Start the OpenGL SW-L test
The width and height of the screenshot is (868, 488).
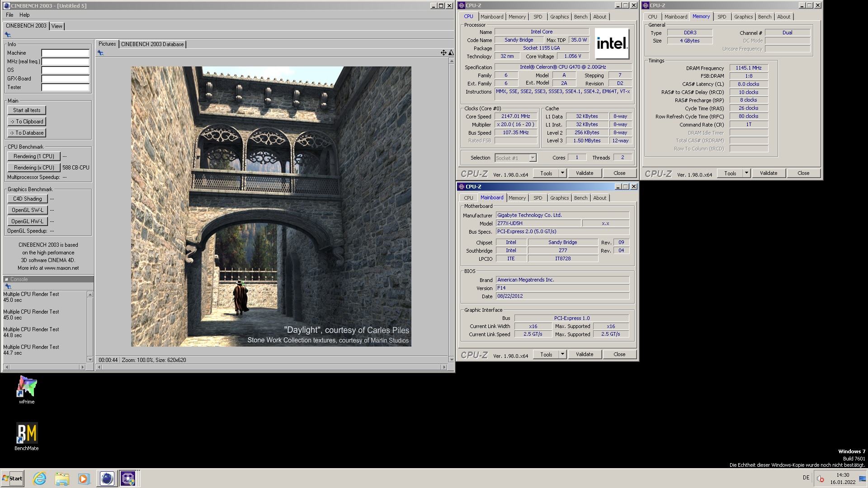(x=28, y=210)
